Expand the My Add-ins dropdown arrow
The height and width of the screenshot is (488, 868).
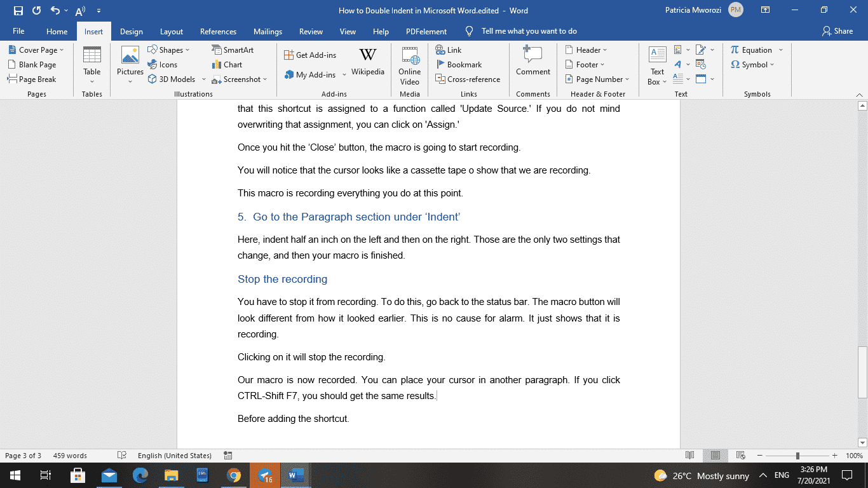tap(344, 75)
